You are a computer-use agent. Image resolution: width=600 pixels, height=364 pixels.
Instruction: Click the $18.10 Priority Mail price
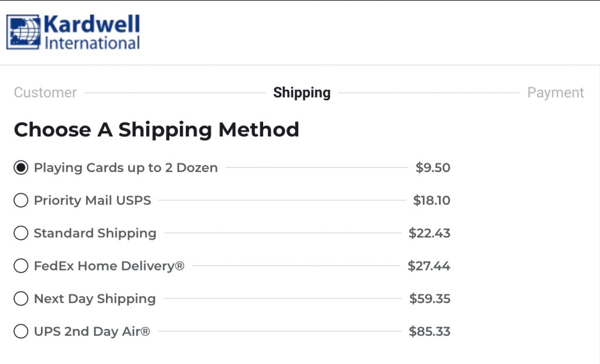[x=432, y=200]
